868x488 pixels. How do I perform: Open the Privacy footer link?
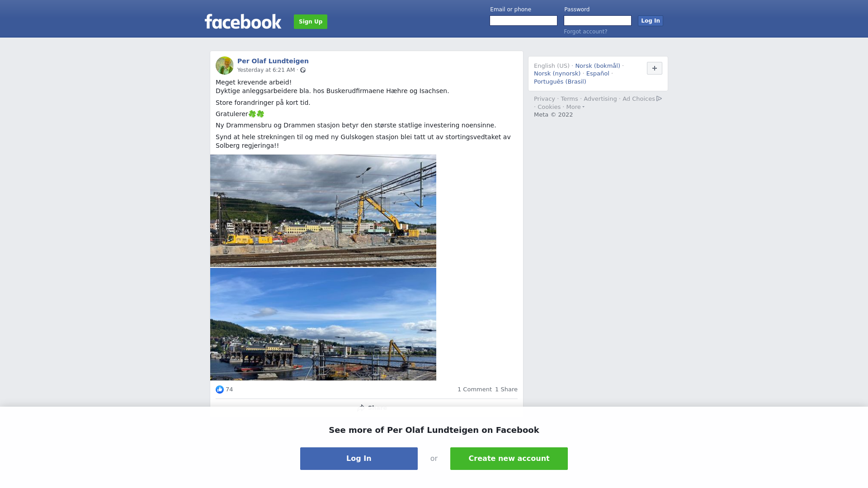click(x=544, y=99)
